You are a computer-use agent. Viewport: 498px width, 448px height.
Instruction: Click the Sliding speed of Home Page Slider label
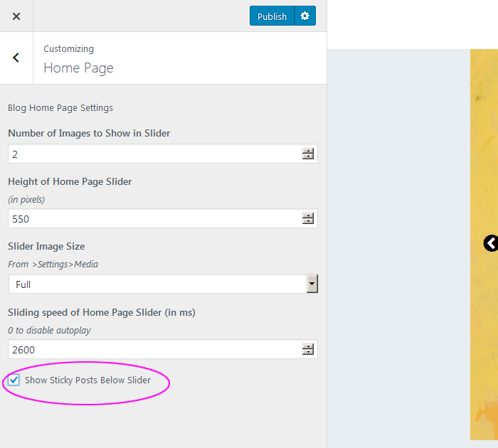pos(102,312)
